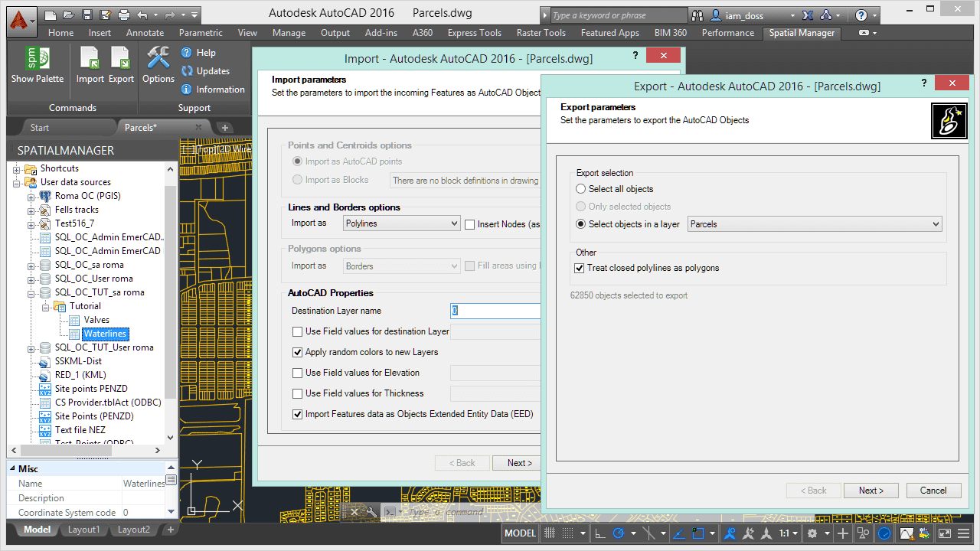Select the Waterlines table in tree
This screenshot has width=980, height=551.
tap(106, 334)
